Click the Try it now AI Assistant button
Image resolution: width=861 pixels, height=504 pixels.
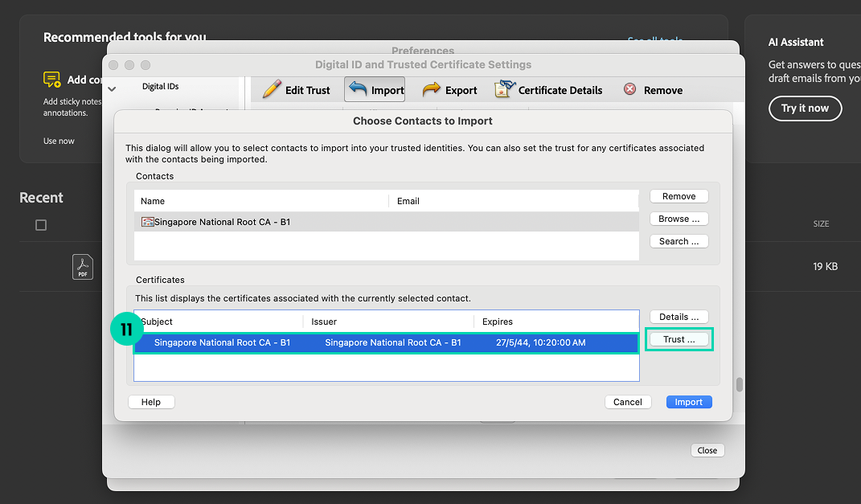(x=805, y=109)
